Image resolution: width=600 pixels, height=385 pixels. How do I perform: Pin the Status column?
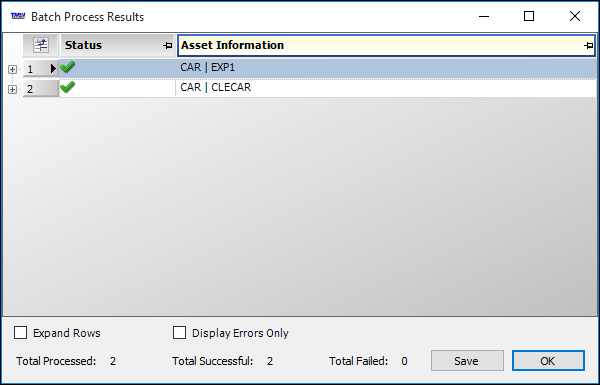[167, 46]
